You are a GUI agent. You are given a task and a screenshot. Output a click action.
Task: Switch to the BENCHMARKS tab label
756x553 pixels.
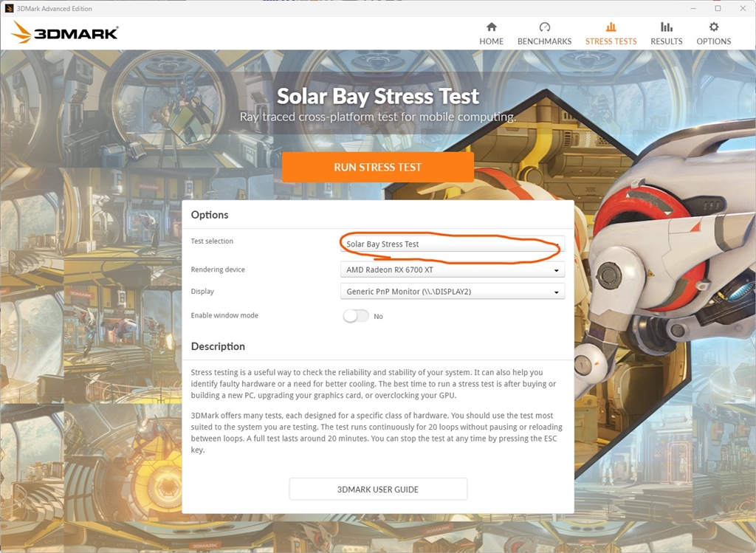point(544,41)
